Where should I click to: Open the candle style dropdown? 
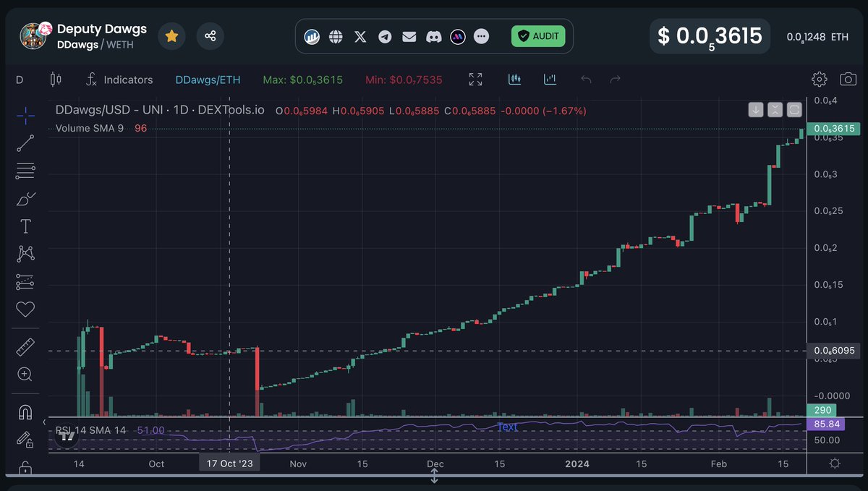pyautogui.click(x=56, y=80)
